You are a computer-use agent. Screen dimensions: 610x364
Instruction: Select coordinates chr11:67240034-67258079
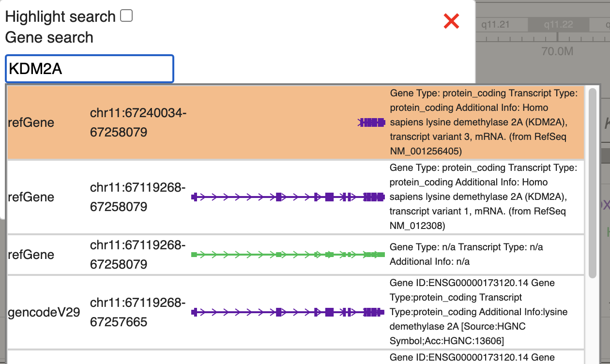coord(138,122)
